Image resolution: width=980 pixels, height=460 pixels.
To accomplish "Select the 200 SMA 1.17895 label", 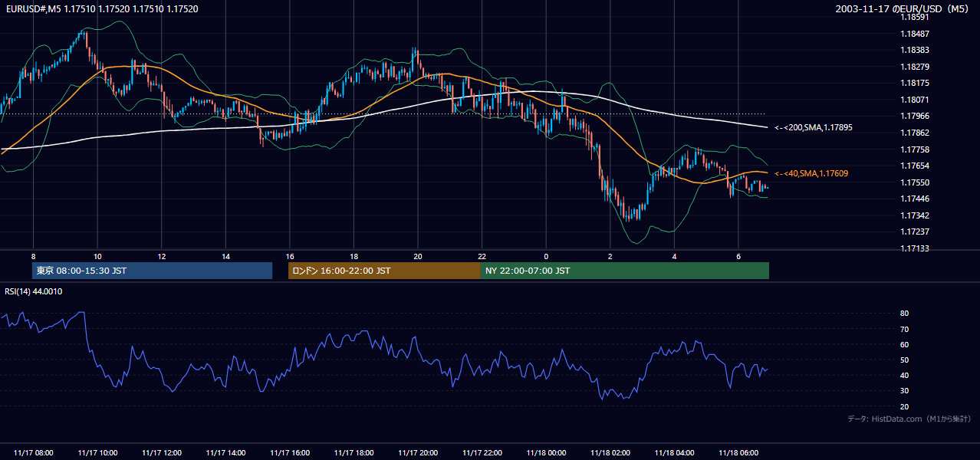I will pyautogui.click(x=813, y=127).
